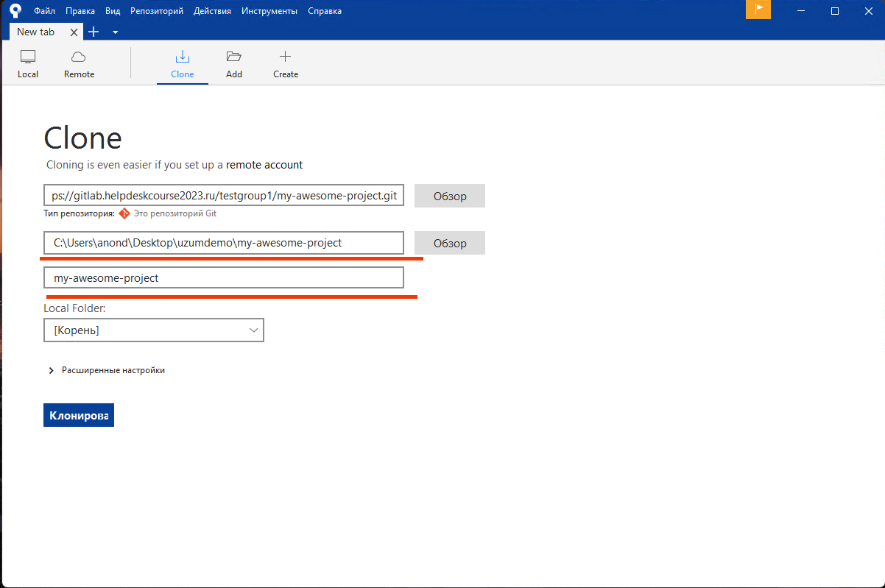Click Обзор next to source URL

click(x=449, y=196)
